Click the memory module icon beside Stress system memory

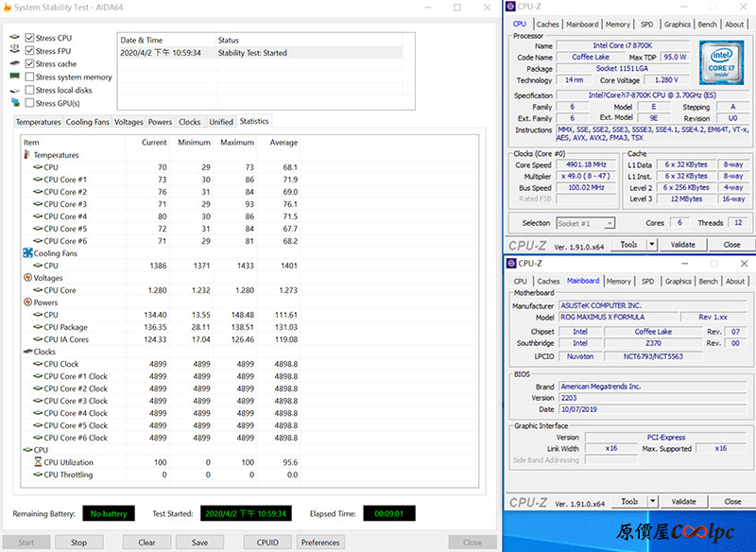click(15, 77)
